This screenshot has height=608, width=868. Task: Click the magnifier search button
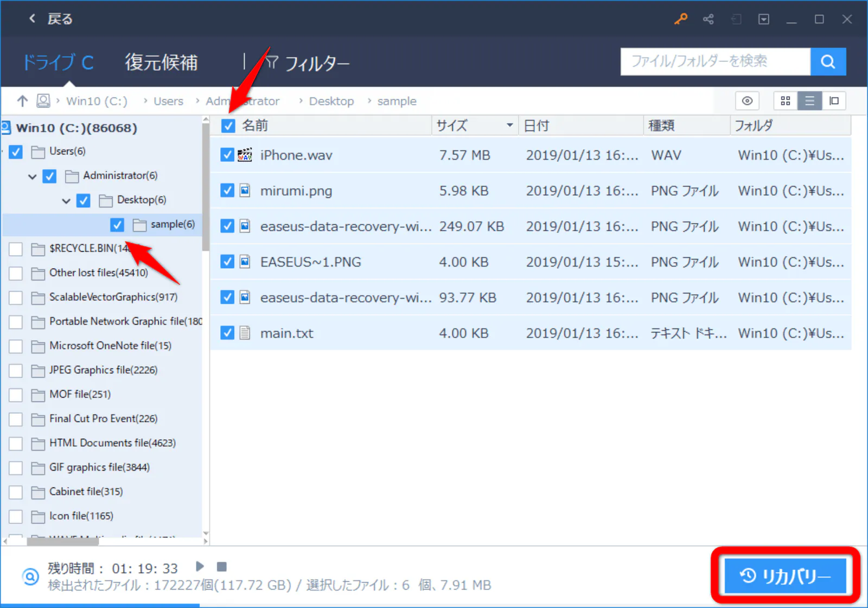point(828,62)
